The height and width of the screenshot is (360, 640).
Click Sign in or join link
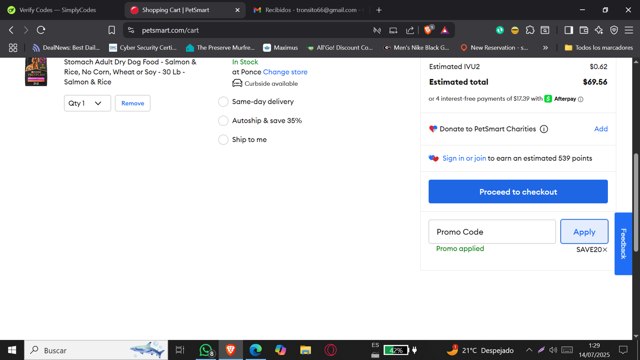tap(464, 158)
